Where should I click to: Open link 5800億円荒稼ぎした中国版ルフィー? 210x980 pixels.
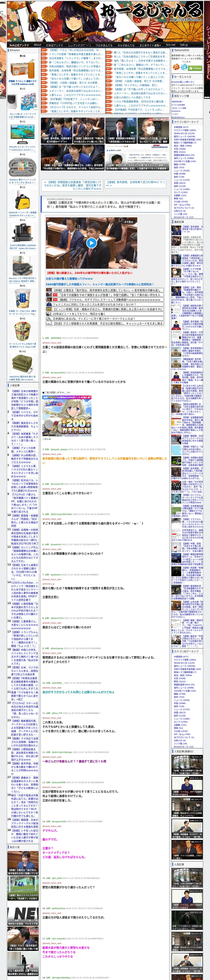100,284
